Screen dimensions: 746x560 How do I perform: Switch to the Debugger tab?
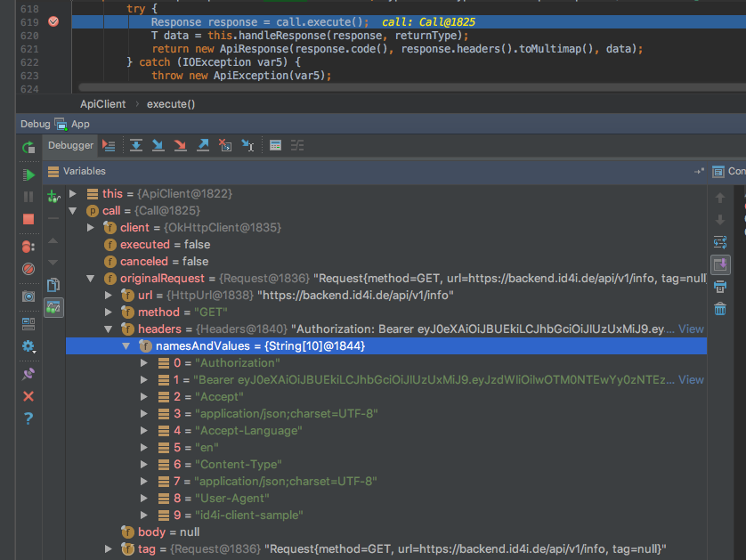pos(70,146)
